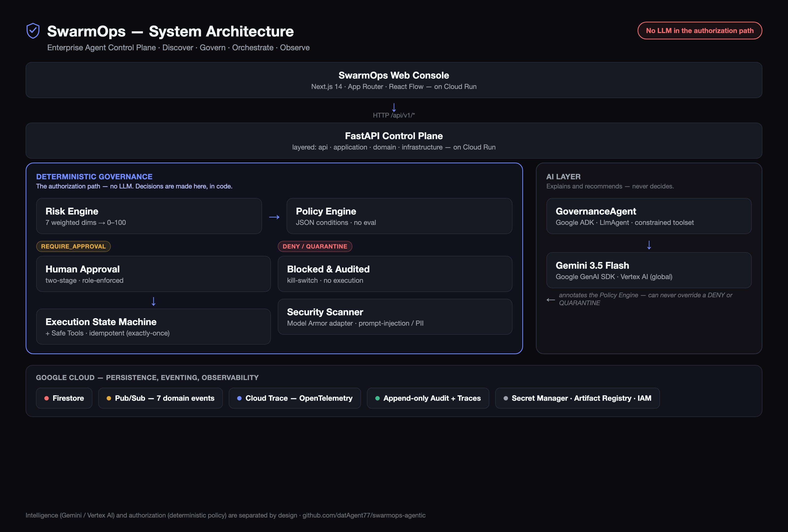Open the Policy Engine card

399,216
